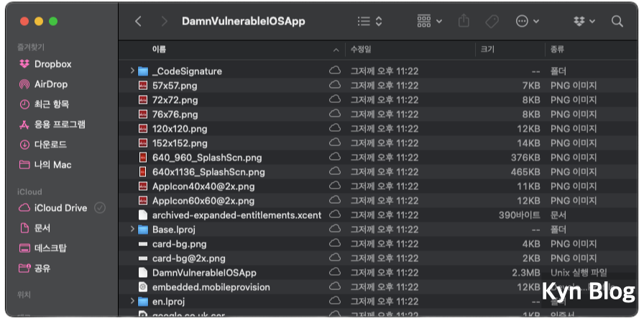Click the 390바이트 size cell

point(520,215)
